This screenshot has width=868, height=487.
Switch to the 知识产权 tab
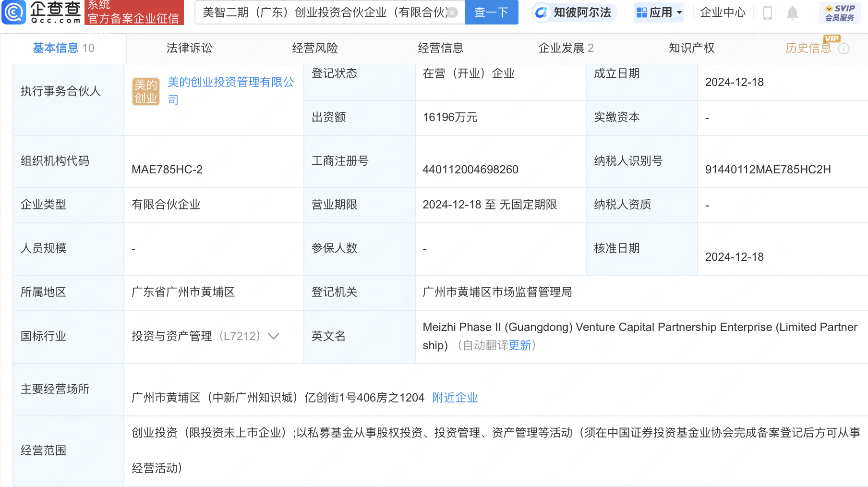[x=692, y=48]
